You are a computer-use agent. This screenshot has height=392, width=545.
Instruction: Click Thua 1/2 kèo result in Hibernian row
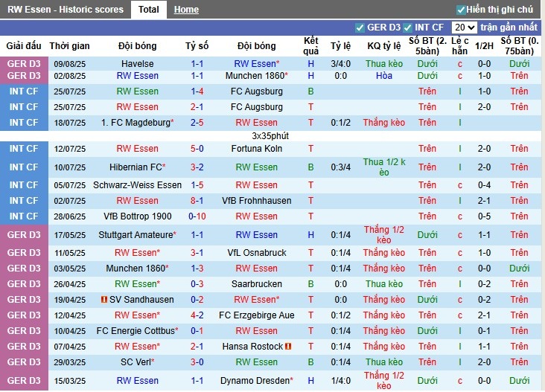pos(384,167)
